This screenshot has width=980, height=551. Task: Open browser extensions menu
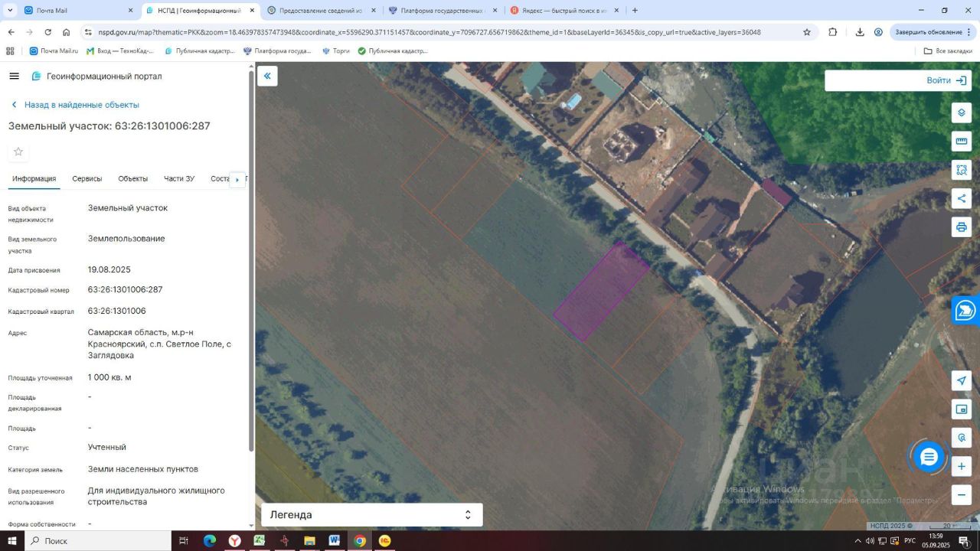point(833,32)
